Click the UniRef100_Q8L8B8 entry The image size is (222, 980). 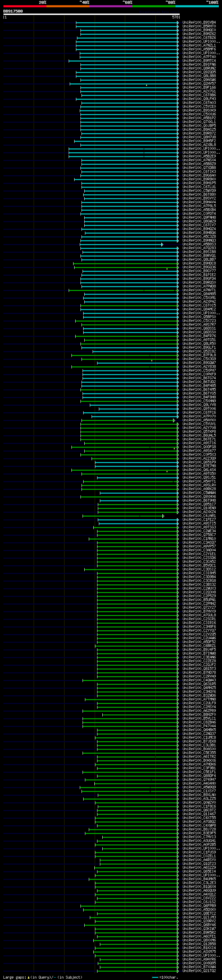pos(199,76)
